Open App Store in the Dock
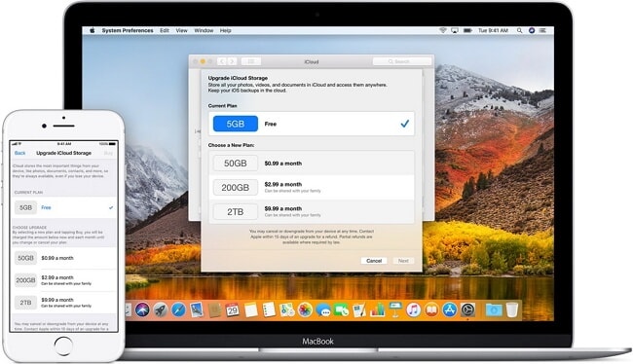 click(x=449, y=309)
